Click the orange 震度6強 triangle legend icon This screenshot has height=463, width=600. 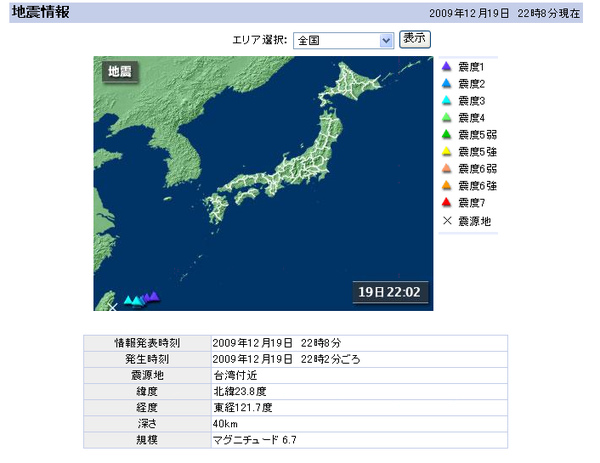pyautogui.click(x=446, y=185)
